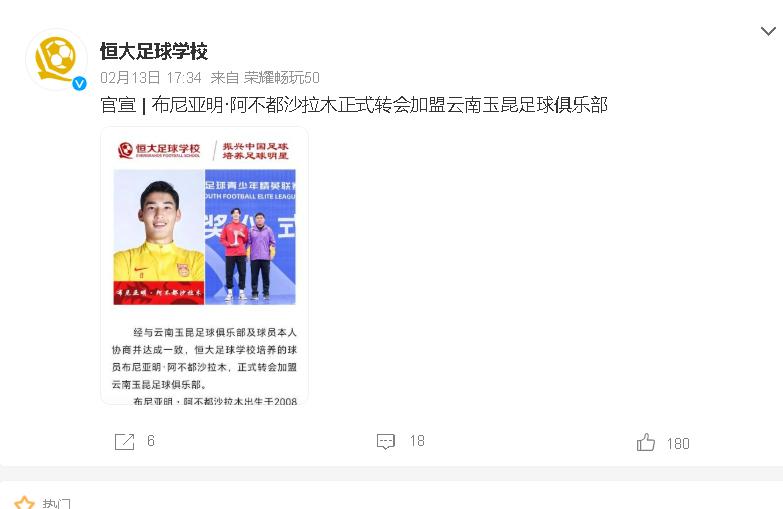
Task: Click the player portrait in yellow jersey
Action: point(159,237)
